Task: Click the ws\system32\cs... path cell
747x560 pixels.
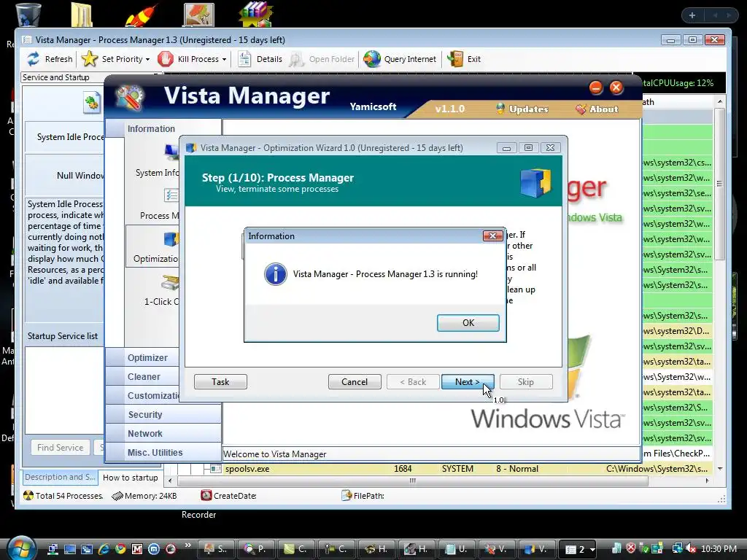Action: pos(677,163)
